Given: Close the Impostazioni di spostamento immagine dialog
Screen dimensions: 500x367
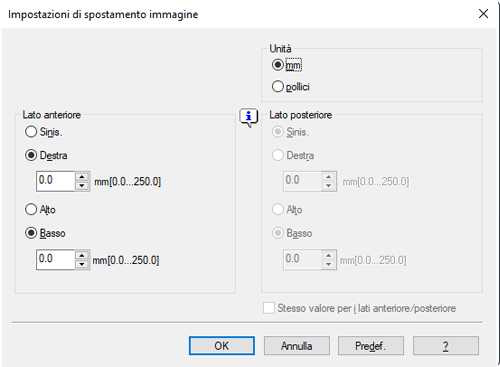Looking at the screenshot, I should (x=483, y=14).
